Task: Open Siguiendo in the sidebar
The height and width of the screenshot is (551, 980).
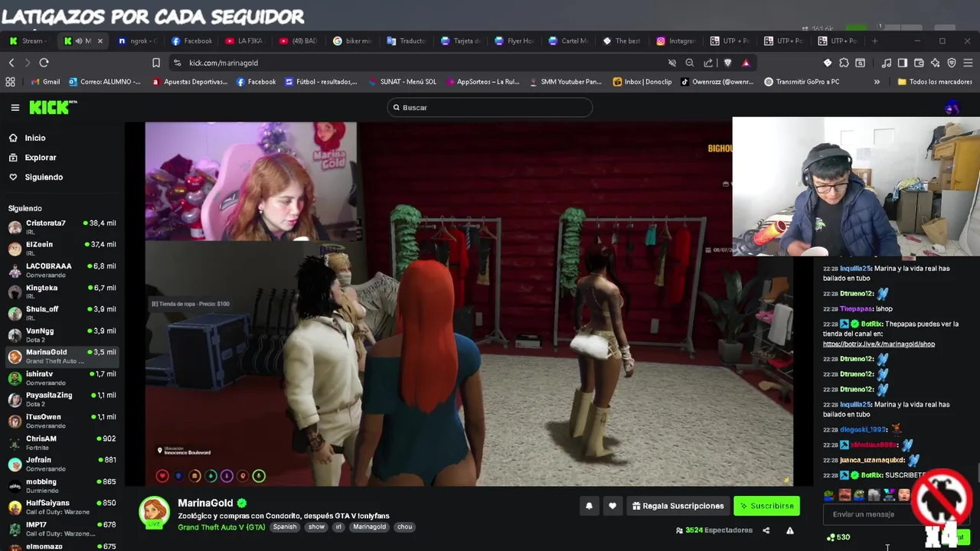Action: pyautogui.click(x=43, y=177)
